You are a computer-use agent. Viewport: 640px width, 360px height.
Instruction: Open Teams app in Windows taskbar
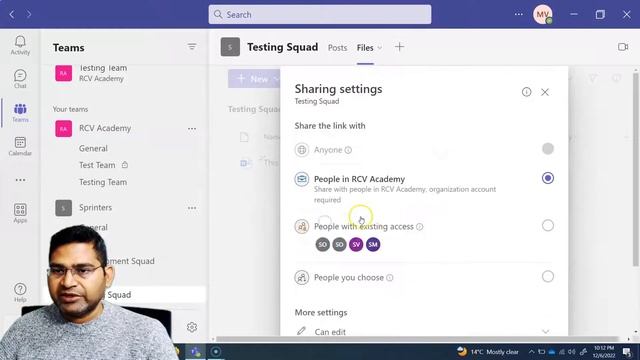pos(196,351)
